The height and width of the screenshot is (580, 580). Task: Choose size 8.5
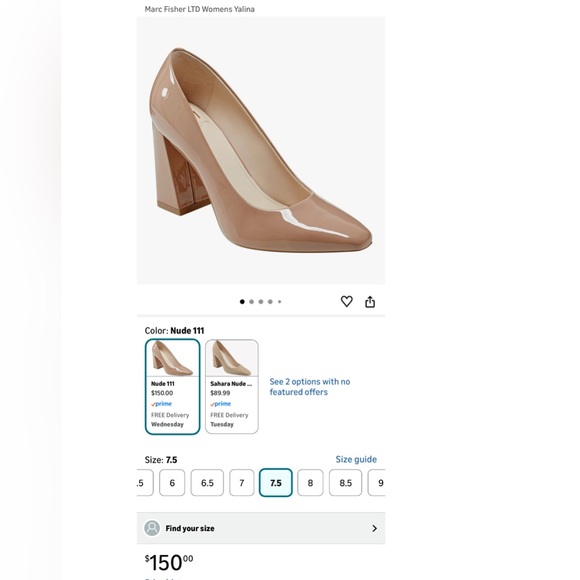[345, 483]
